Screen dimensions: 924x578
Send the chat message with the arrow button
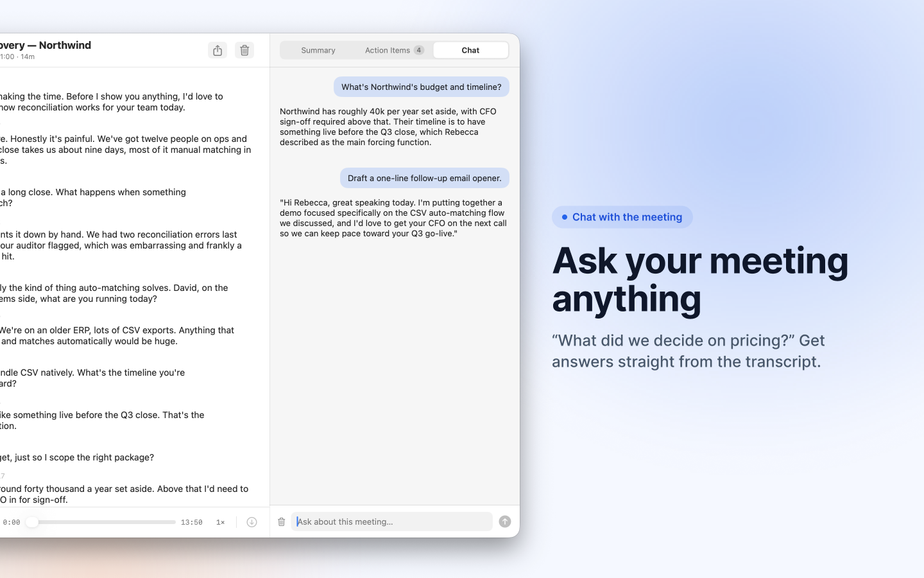505,521
